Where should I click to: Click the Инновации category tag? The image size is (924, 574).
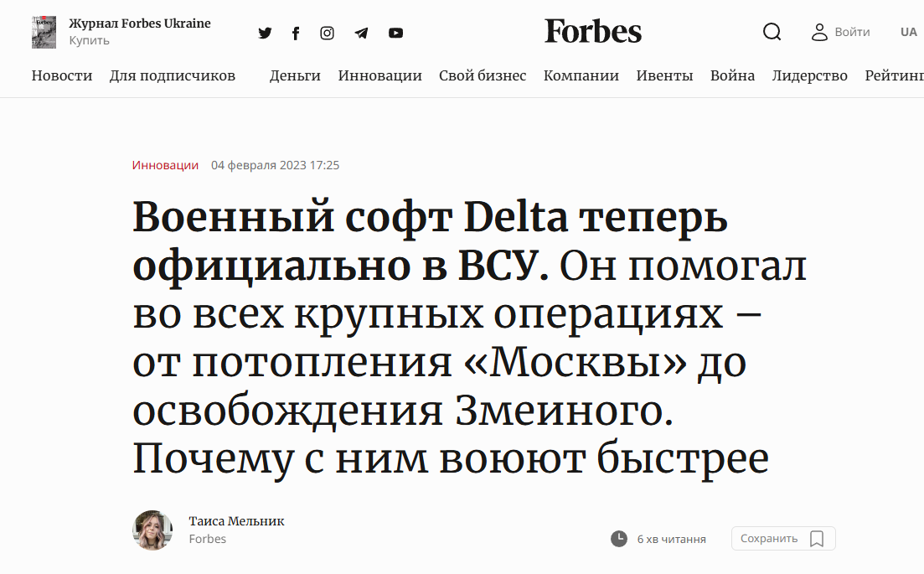[x=165, y=165]
